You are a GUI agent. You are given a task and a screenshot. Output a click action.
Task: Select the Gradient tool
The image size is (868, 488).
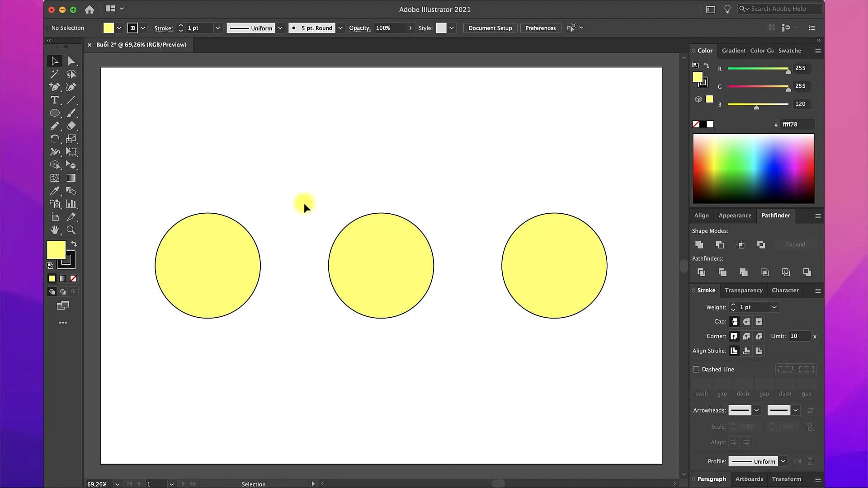point(71,178)
